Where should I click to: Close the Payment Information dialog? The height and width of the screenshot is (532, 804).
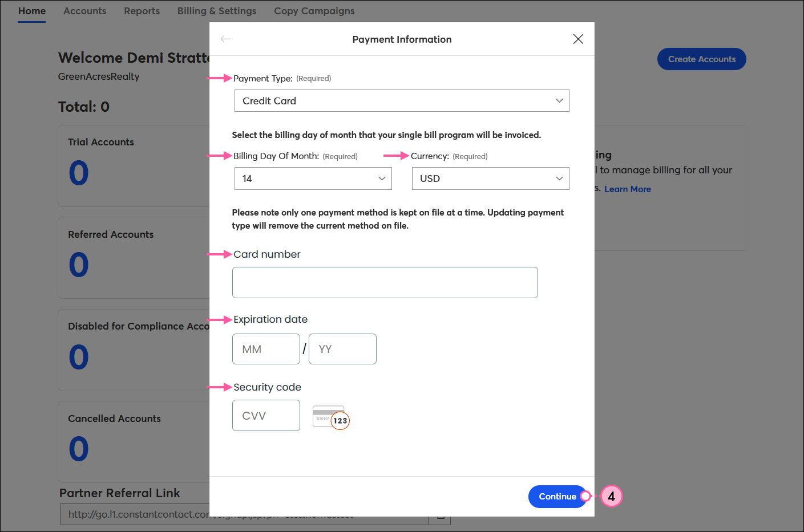(x=578, y=39)
